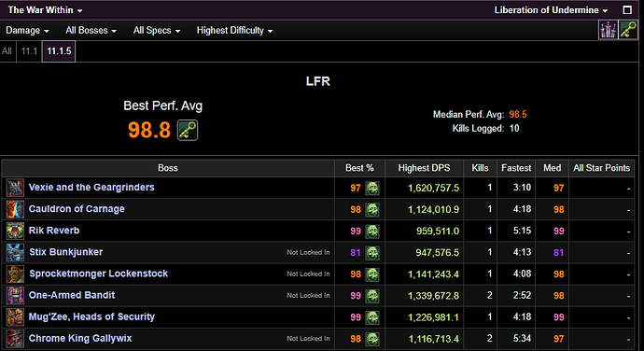Click the key icon beside 98.8
This screenshot has width=644, height=351.
tap(188, 130)
